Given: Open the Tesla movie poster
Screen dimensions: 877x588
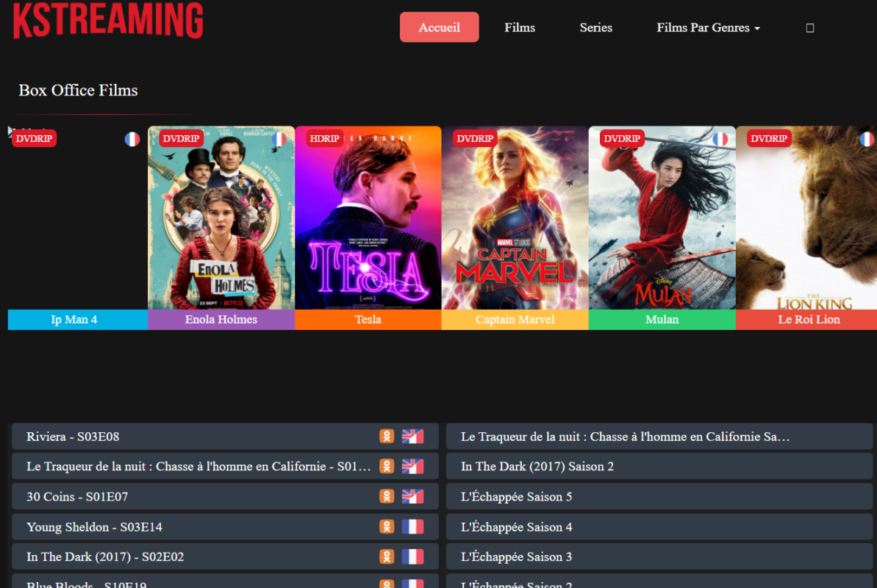Looking at the screenshot, I should (x=368, y=218).
